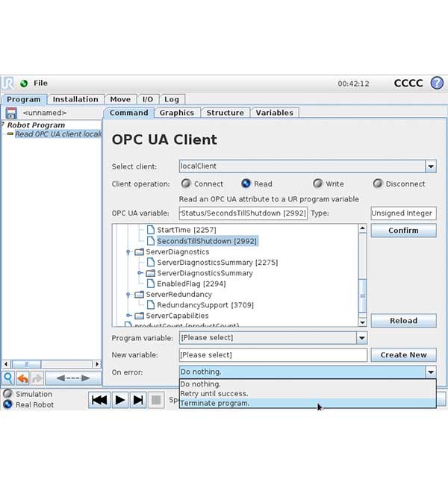448x485 pixels.
Task: Open the Variables tab
Action: click(275, 113)
